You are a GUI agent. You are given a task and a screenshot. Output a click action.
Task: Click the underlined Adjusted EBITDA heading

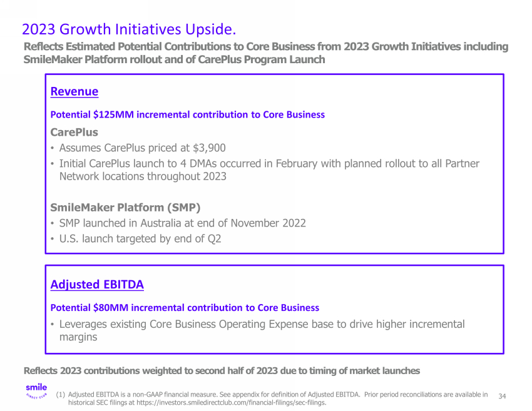[x=97, y=285]
